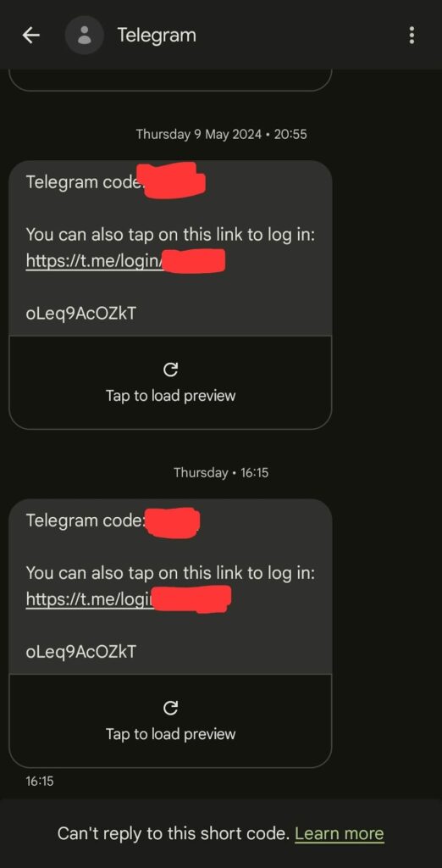Tap 'Tap to load preview' in first message
The height and width of the screenshot is (868, 442).
pos(170,396)
